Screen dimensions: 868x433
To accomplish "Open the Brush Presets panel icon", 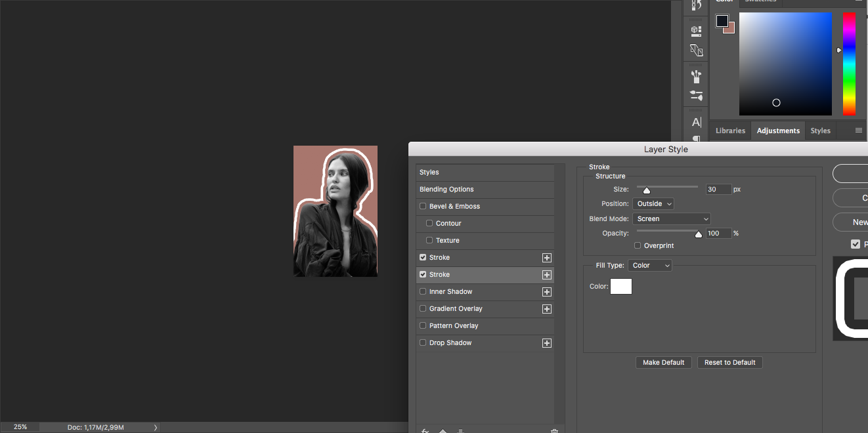I will [697, 76].
